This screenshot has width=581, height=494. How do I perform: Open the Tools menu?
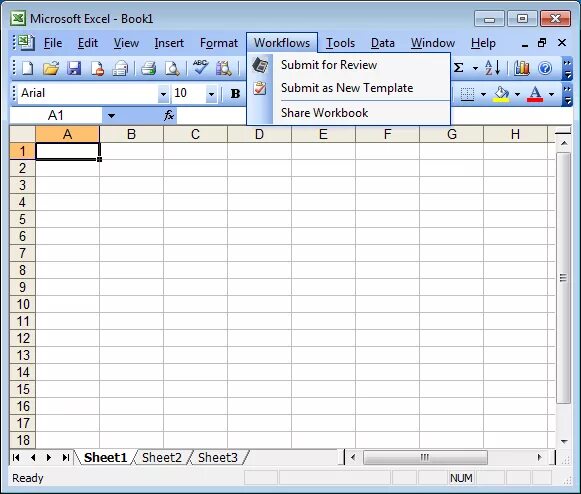(x=340, y=43)
